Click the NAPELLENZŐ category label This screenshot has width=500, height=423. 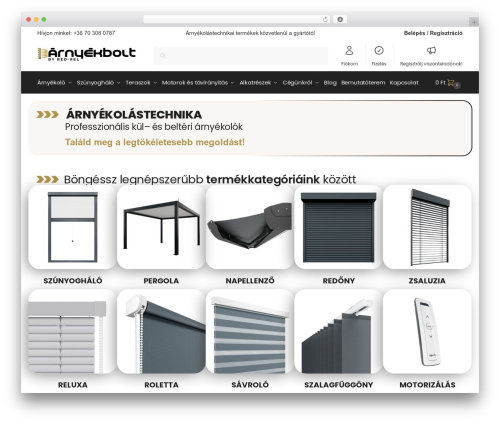[250, 281]
